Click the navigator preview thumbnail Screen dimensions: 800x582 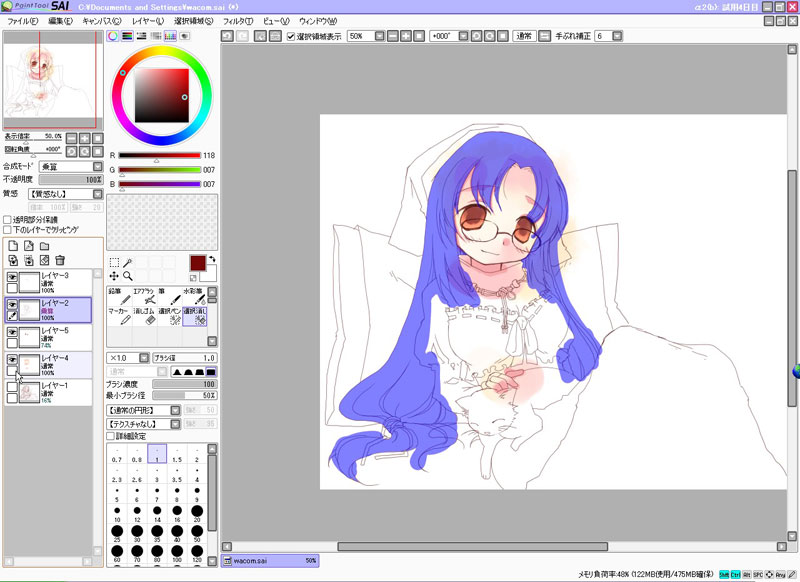pyautogui.click(x=53, y=80)
